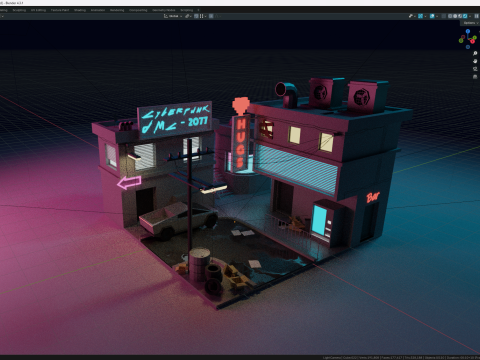Open the gizmo options dropdown arrow
480x360 pixels.
coord(425,16)
